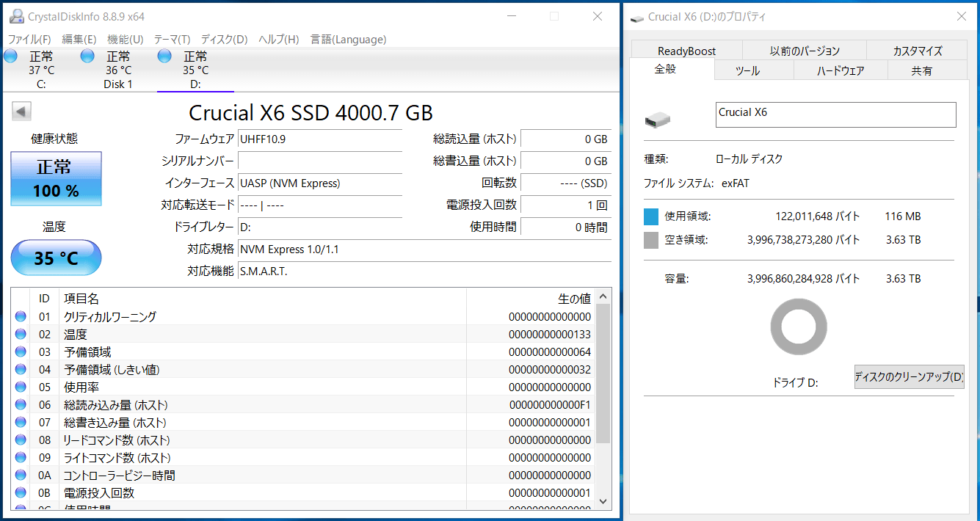Click the status orb for クリティカルワーニング row
Screen dimensions: 980x521
(x=21, y=317)
